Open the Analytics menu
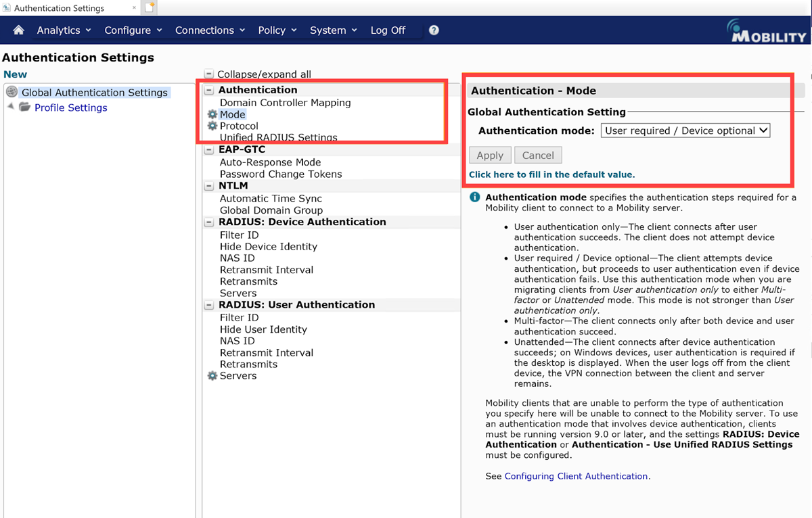Viewport: 812px width, 518px height. [x=64, y=30]
